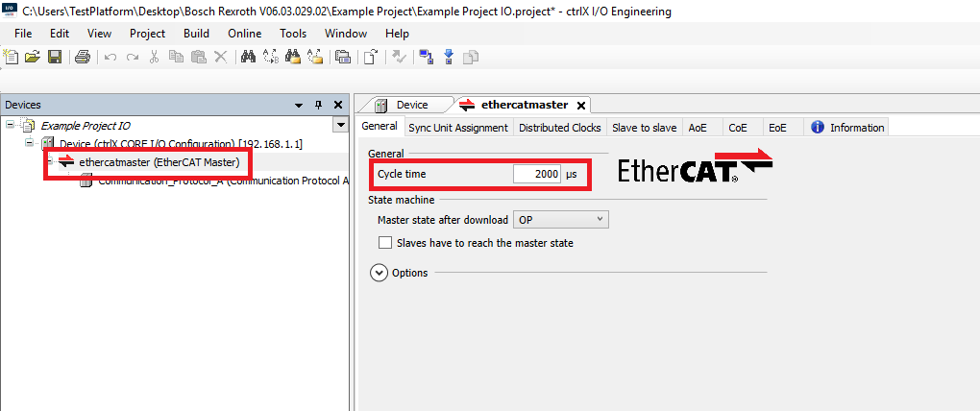Switch to the Sync Unit Assignment tab
The image size is (980, 411).
tap(457, 128)
